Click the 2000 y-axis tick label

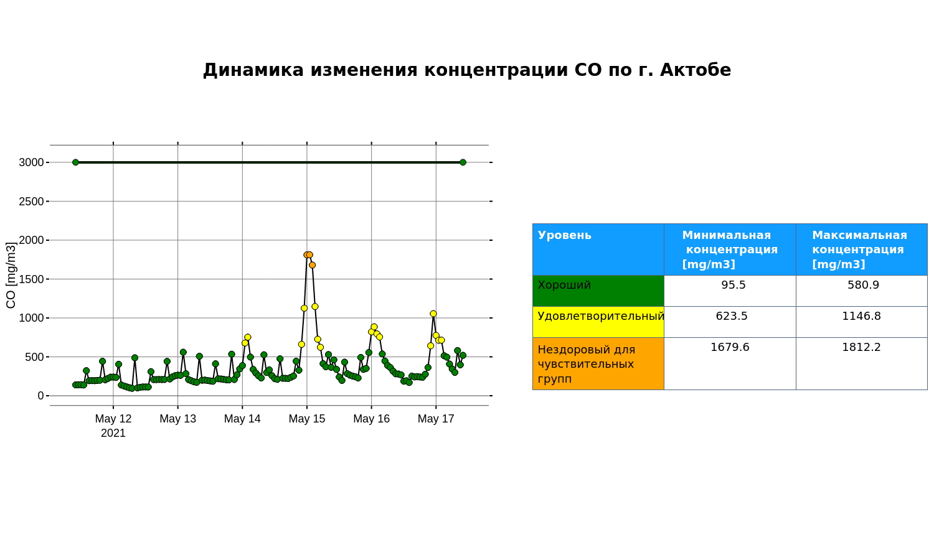[x=31, y=240]
